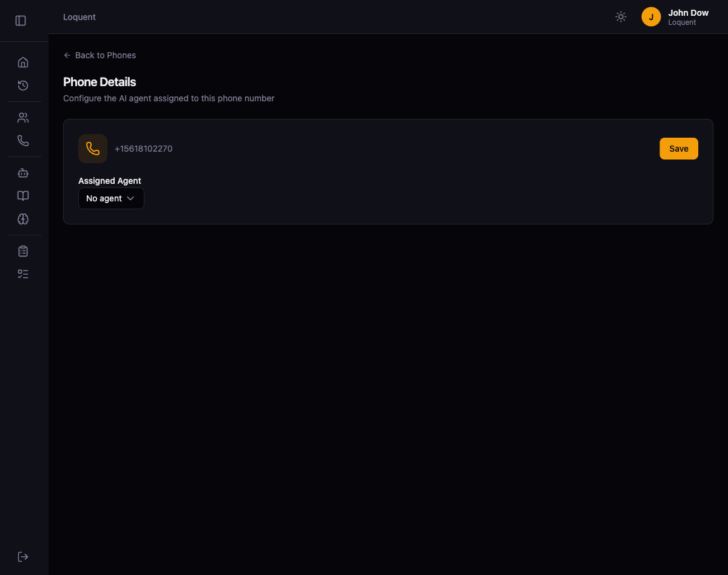Viewport: 728px width, 575px height.
Task: Click the logout icon at the bottom
Action: 23,556
